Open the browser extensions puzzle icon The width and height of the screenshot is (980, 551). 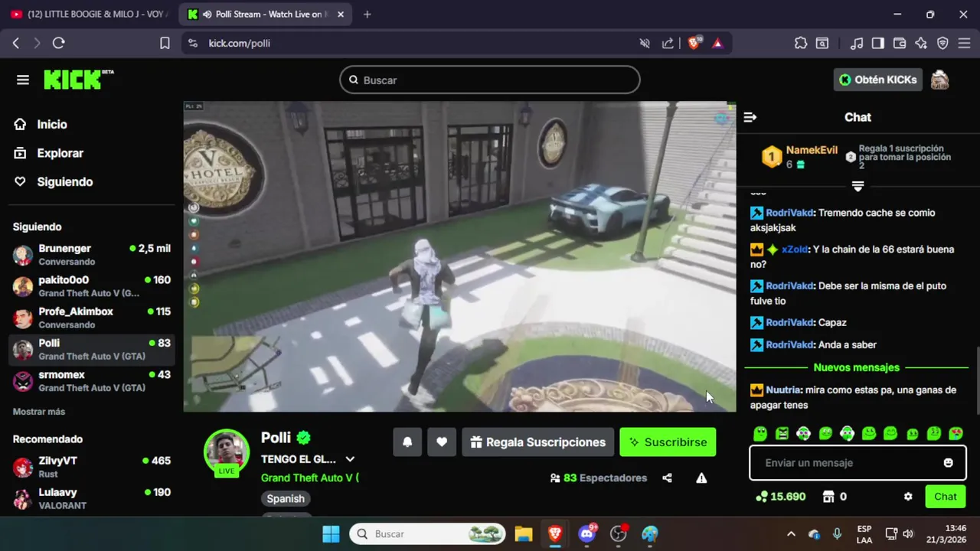click(801, 44)
